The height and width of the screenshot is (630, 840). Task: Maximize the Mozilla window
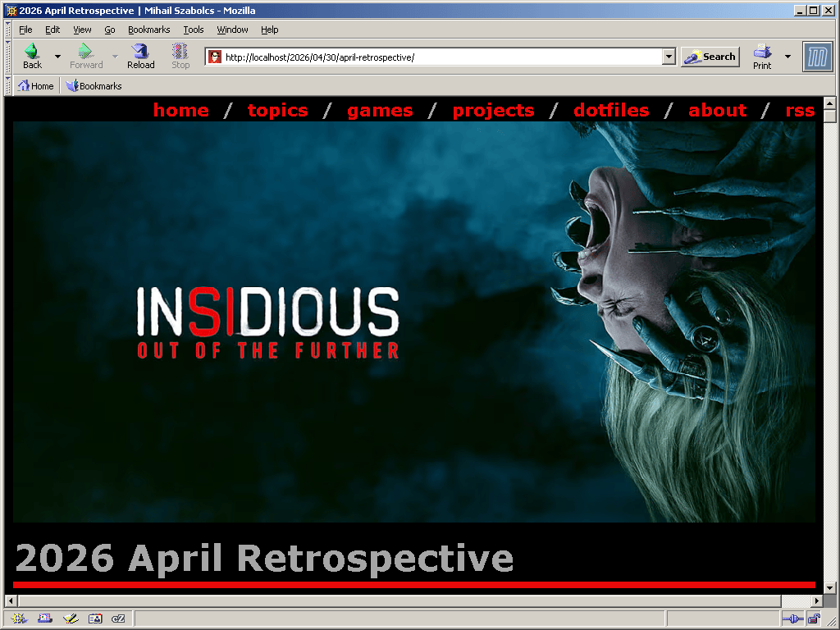pos(814,10)
